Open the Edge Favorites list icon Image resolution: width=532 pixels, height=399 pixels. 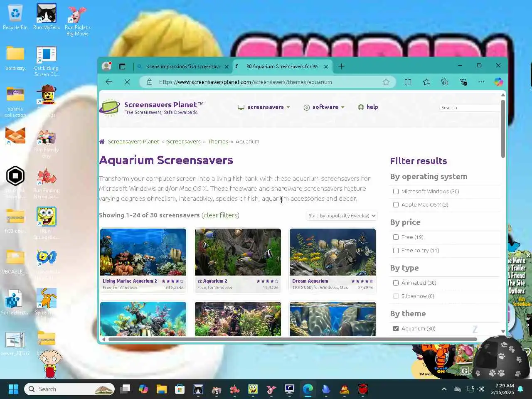[426, 82]
